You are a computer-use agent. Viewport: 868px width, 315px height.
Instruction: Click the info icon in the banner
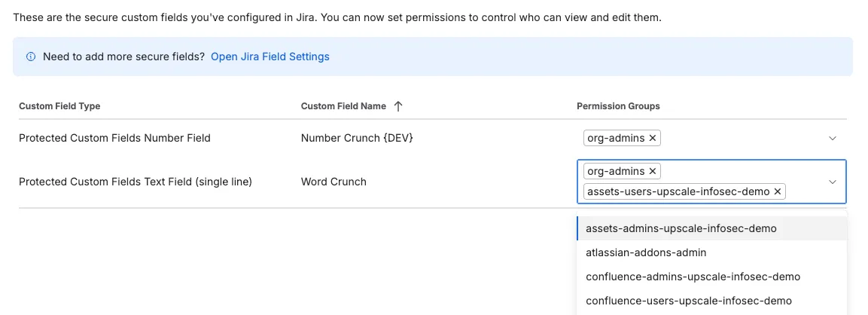point(31,57)
